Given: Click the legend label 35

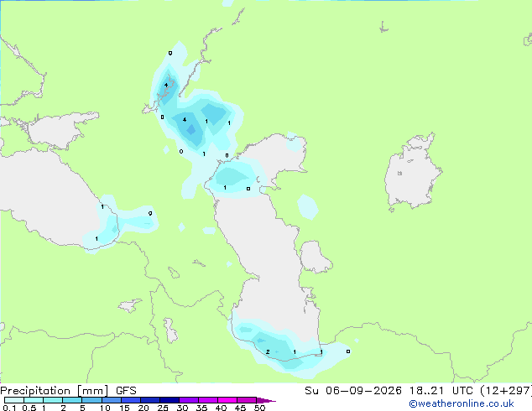Looking at the screenshot, I should click(201, 408).
